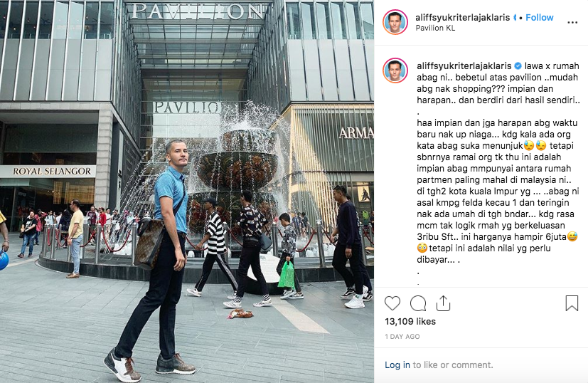
Task: Open comments via speech bubble icon
Action: click(x=418, y=303)
